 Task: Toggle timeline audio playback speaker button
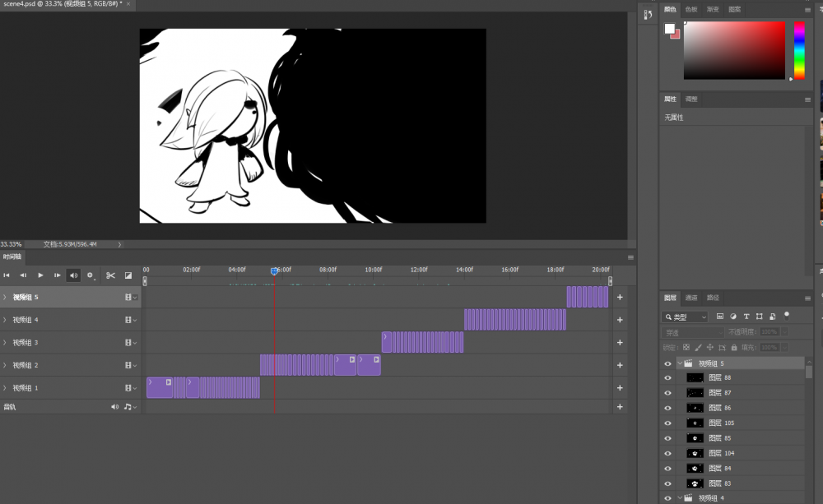(73, 275)
